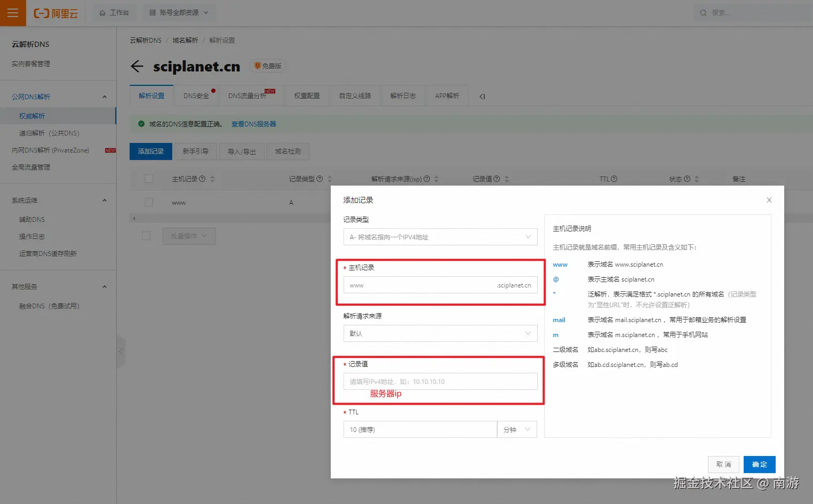Click the 免费版 badge
The height and width of the screenshot is (504, 813).
tap(268, 66)
